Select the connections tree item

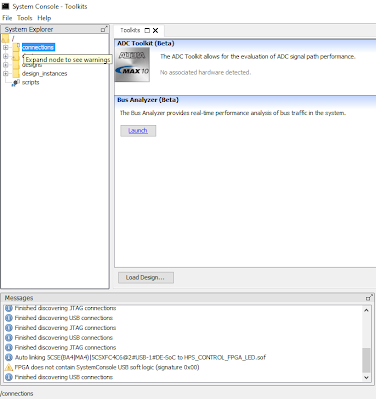click(38, 47)
